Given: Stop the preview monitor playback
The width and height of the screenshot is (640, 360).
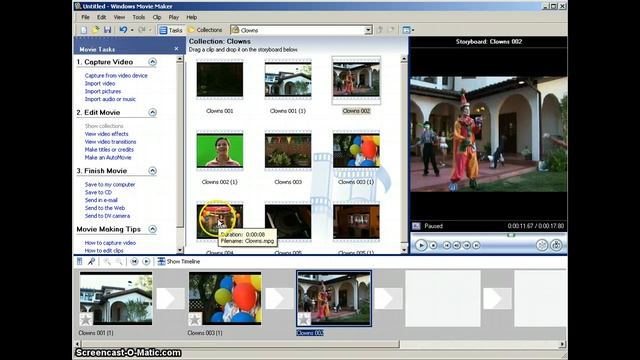Looking at the screenshot, I should [x=433, y=245].
